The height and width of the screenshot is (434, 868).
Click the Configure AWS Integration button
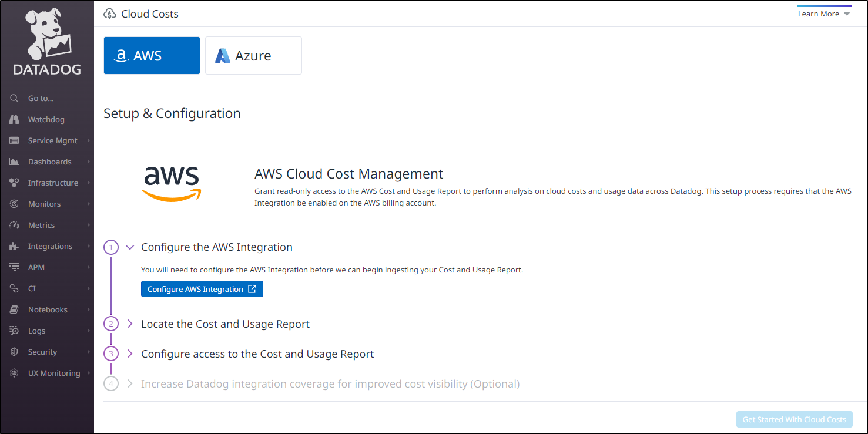coord(202,289)
